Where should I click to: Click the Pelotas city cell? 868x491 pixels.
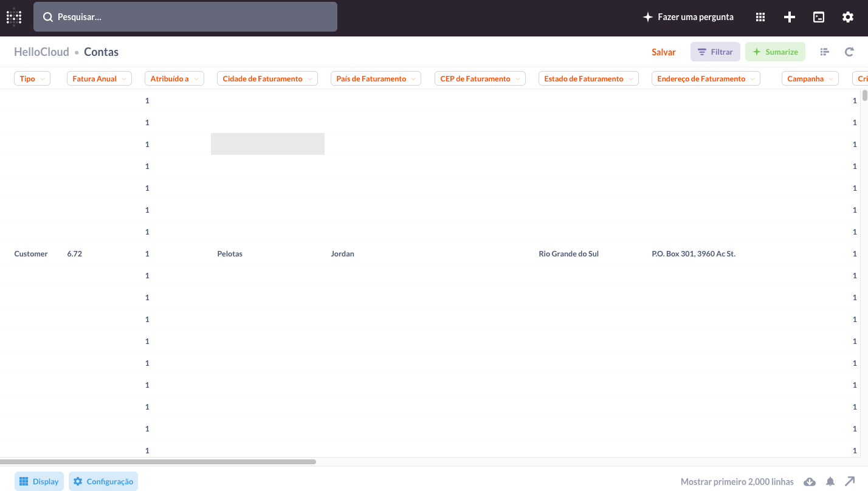click(x=230, y=254)
